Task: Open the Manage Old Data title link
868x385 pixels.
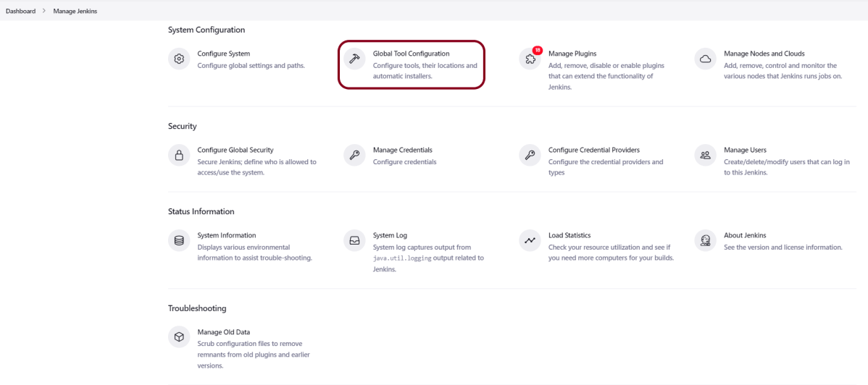Action: coord(223,332)
